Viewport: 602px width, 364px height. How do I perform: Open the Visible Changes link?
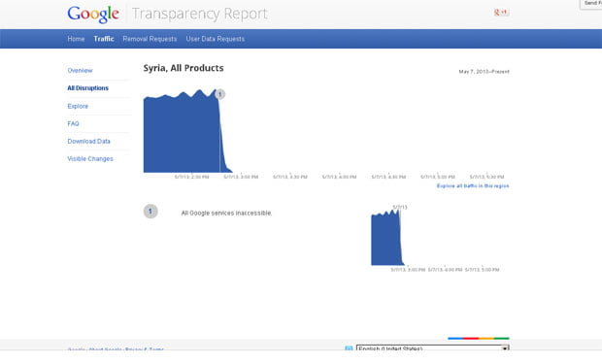(x=90, y=158)
